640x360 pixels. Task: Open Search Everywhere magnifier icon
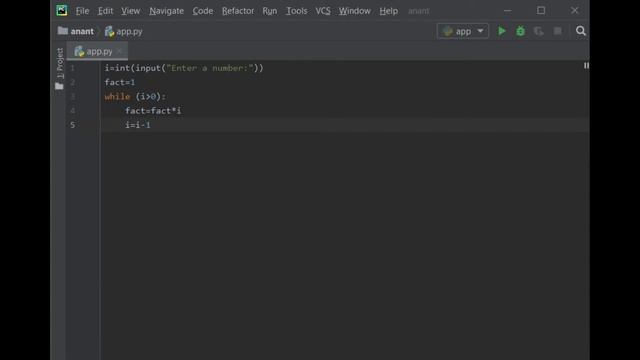coord(580,31)
